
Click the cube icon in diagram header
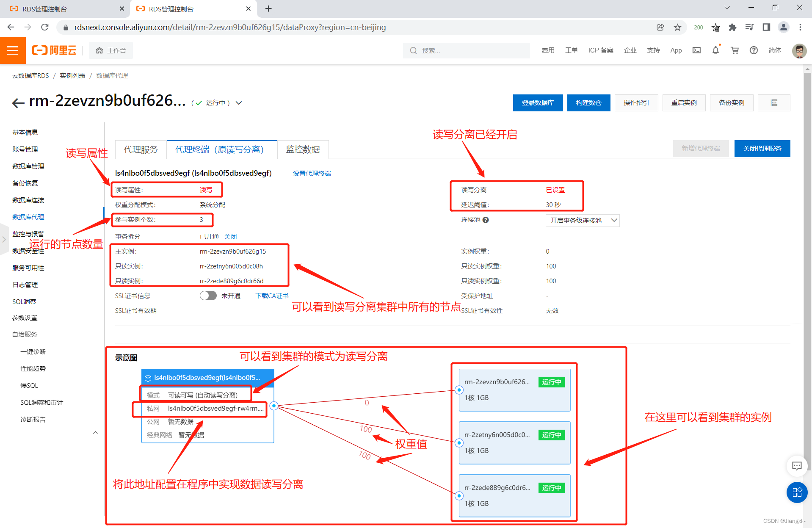click(x=148, y=378)
